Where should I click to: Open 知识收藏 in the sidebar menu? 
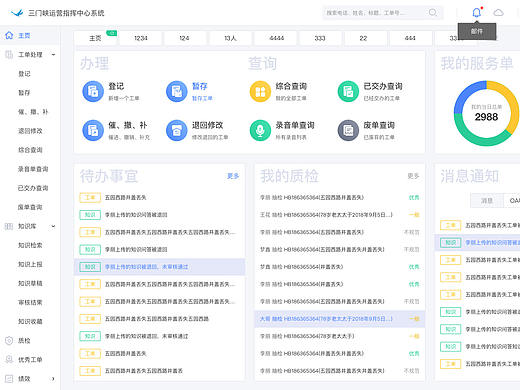pyautogui.click(x=30, y=321)
